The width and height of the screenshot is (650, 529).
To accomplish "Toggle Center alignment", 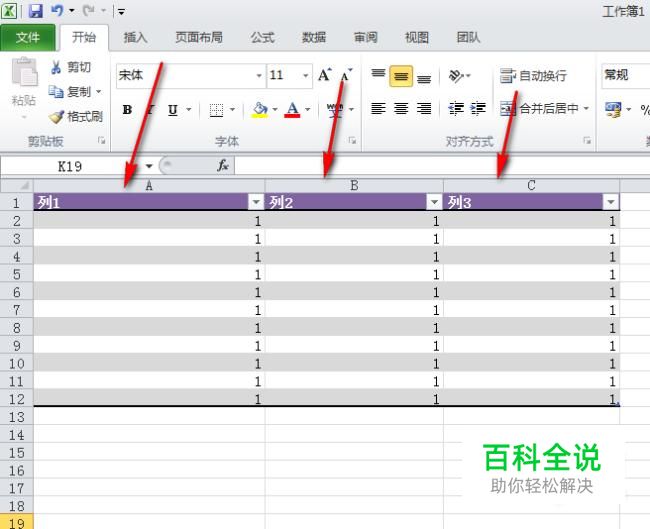I will [x=401, y=109].
